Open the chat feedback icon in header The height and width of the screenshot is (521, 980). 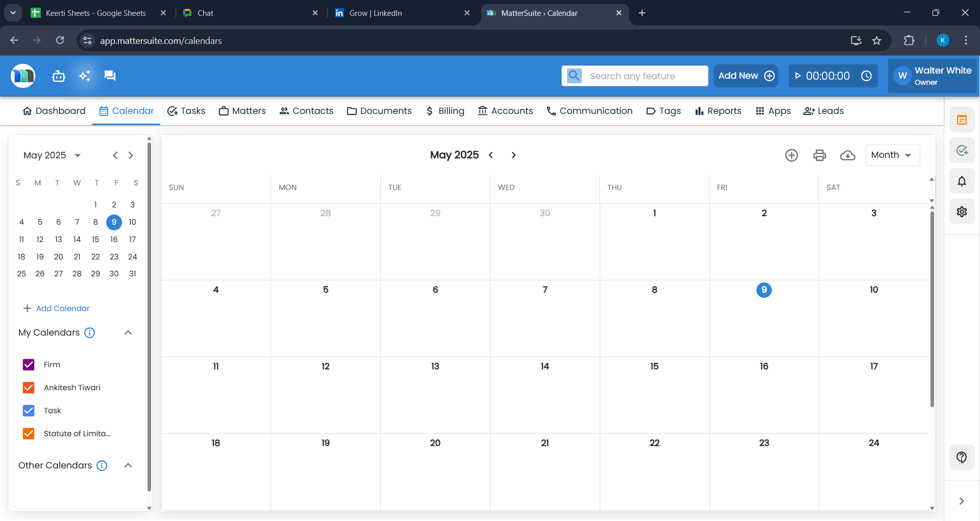tap(109, 76)
